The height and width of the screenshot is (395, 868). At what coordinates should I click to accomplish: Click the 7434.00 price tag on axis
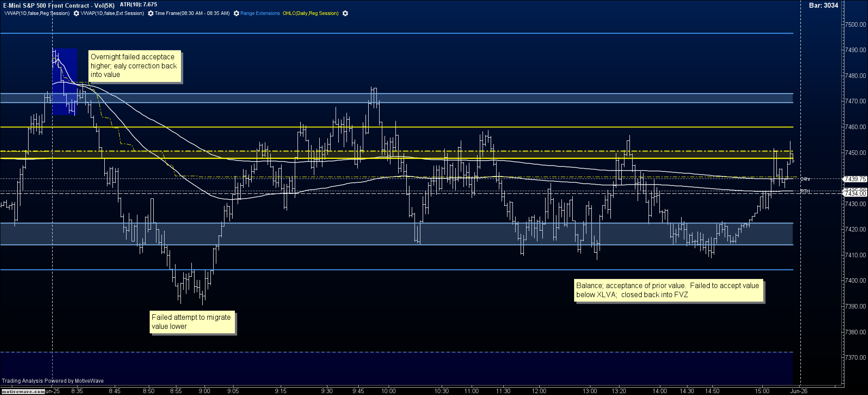(x=855, y=193)
